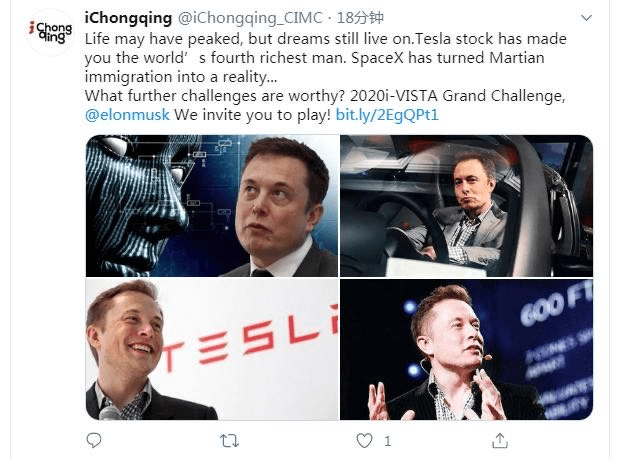Click the like count number beside the heart
Image resolution: width=637 pixels, height=460 pixels.
tap(387, 440)
